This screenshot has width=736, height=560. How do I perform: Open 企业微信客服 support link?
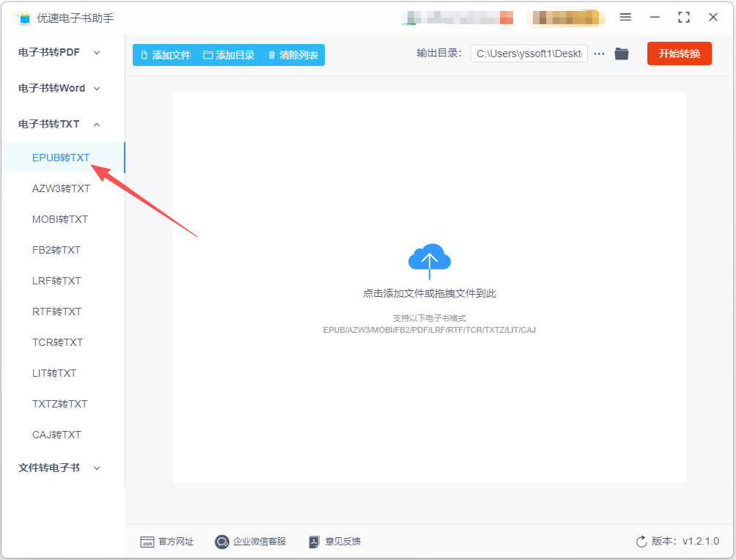[x=259, y=542]
